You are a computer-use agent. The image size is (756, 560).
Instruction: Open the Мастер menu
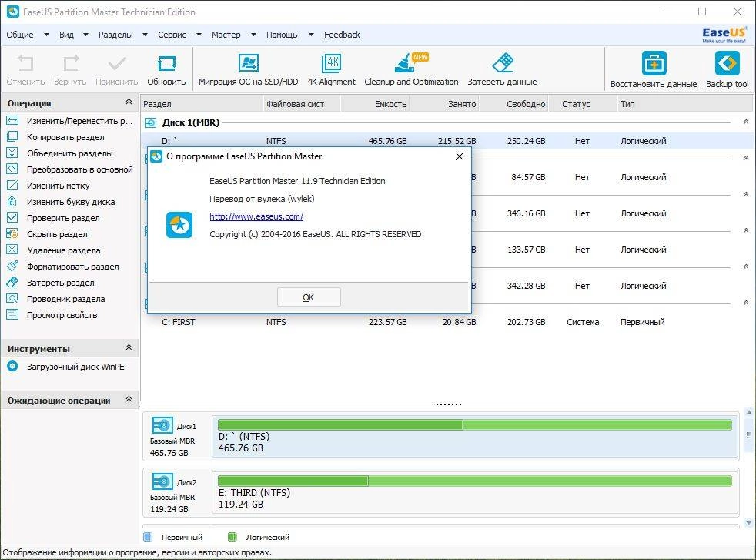tap(226, 35)
